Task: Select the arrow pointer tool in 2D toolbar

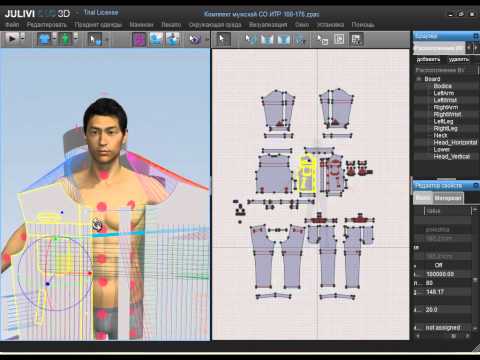Action: point(221,39)
